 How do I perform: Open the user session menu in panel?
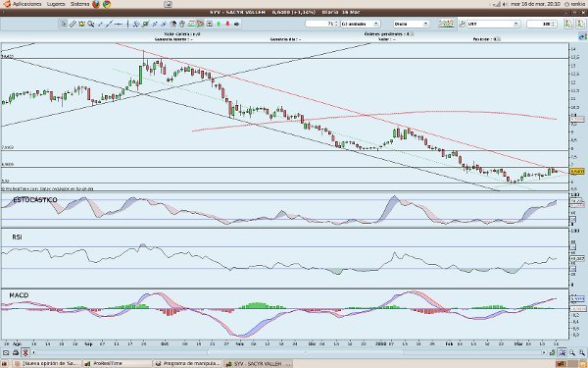coord(574,4)
